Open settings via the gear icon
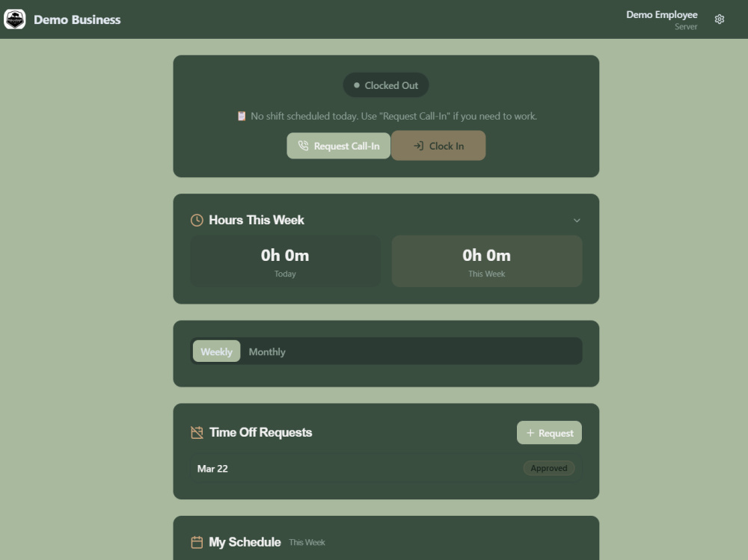Screen dimensions: 748x560 (x=720, y=19)
